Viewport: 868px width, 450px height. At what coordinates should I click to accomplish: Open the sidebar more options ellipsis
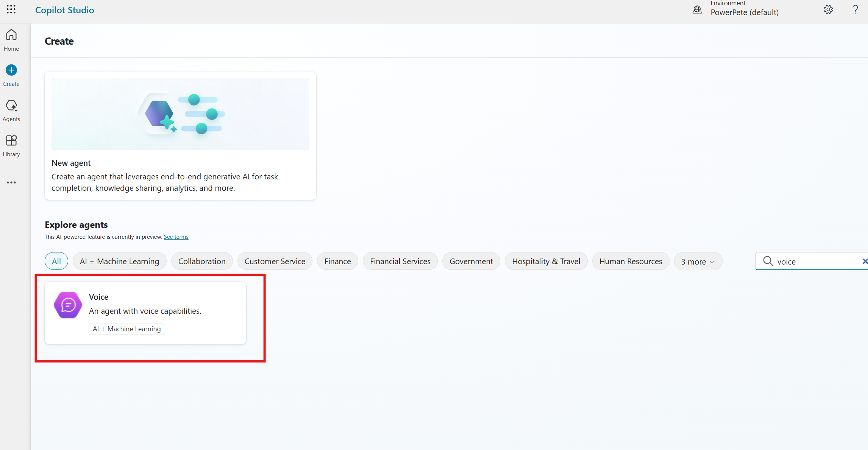11,182
